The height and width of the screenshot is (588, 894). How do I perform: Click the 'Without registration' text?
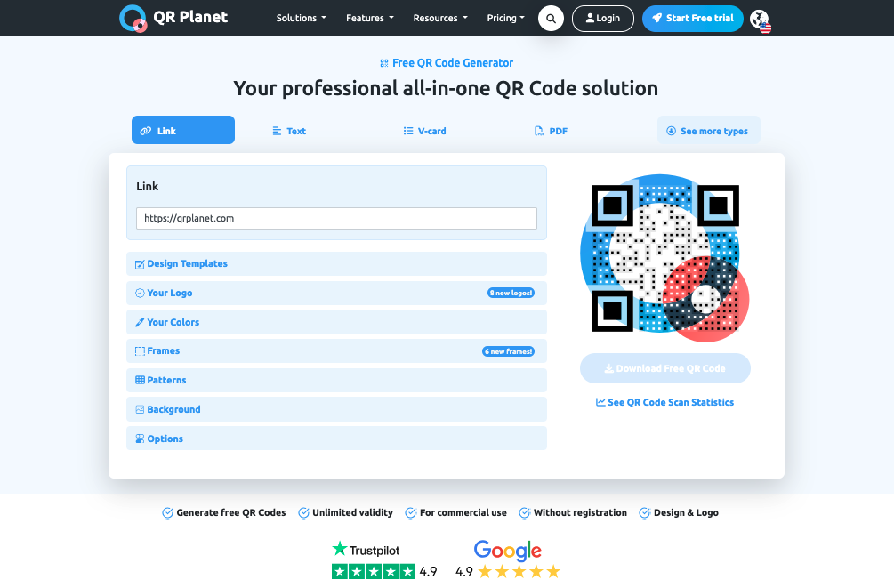580,512
